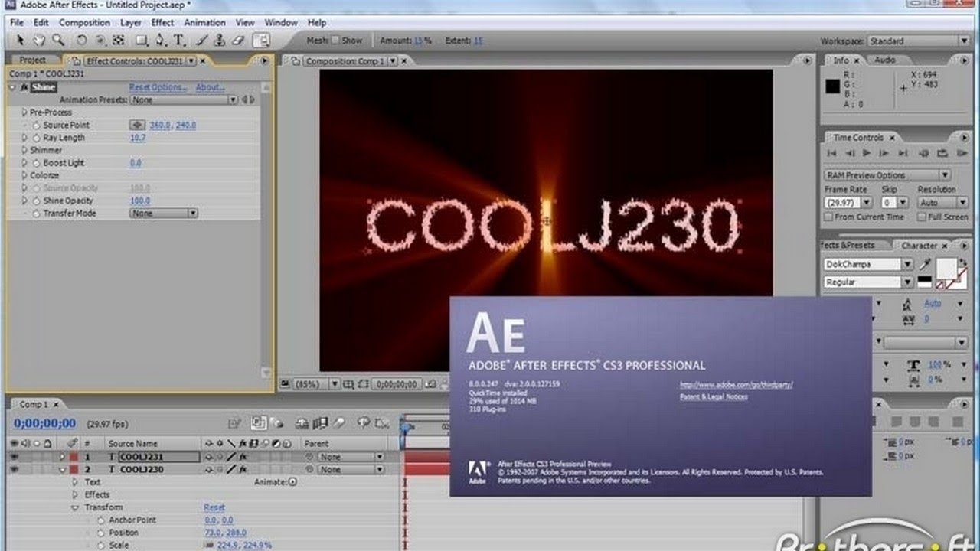This screenshot has height=551, width=980.
Task: Open Effect Controls panel options menu
Action: coord(266,60)
